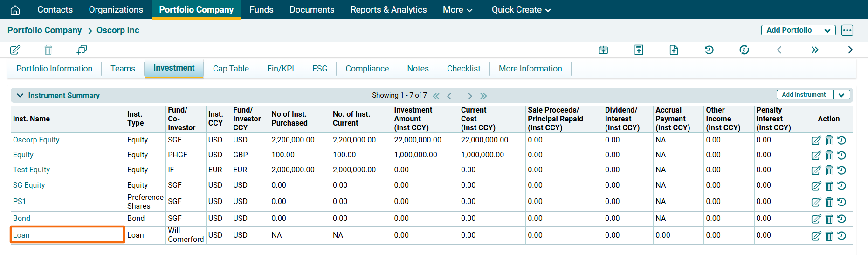Open the More menu in navigation bar
The width and height of the screenshot is (868, 255).
coord(457,10)
